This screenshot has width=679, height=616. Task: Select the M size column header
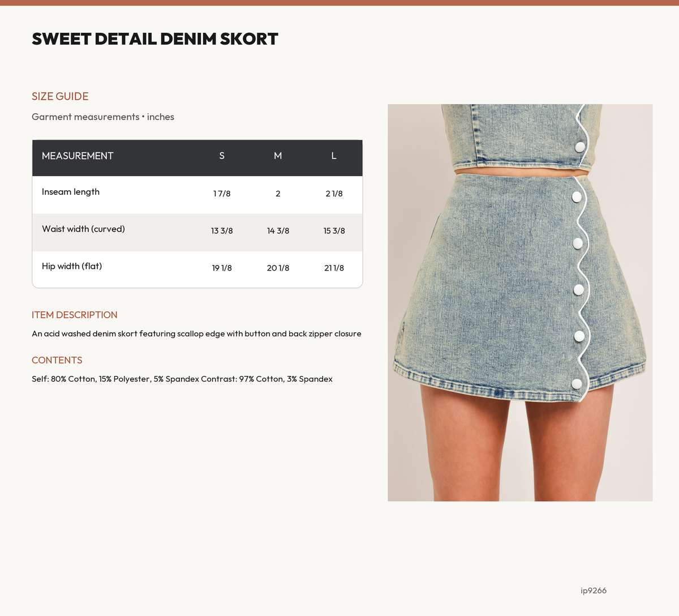(278, 156)
